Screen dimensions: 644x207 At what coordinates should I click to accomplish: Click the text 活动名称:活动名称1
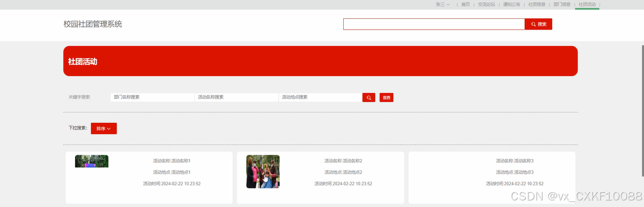[172, 161]
